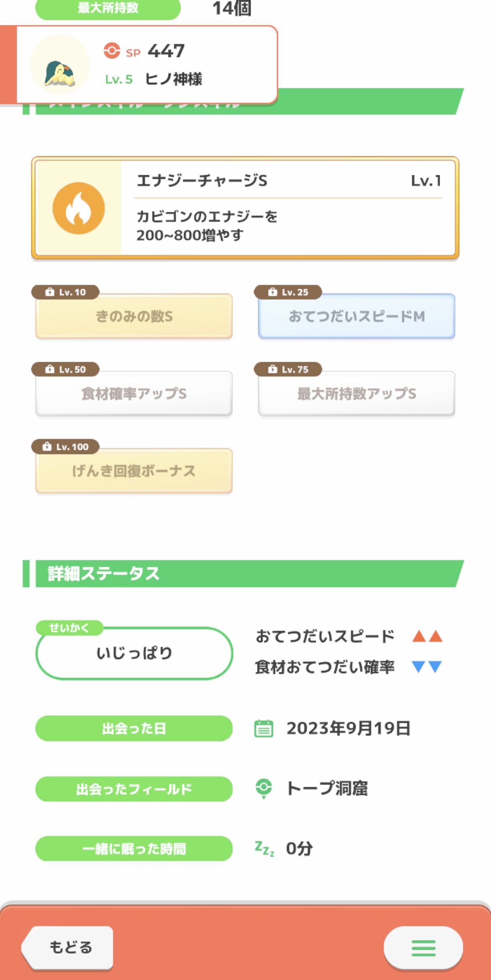Tap the location pin icon by トープ洞窟
The width and height of the screenshot is (491, 980).
(x=264, y=788)
